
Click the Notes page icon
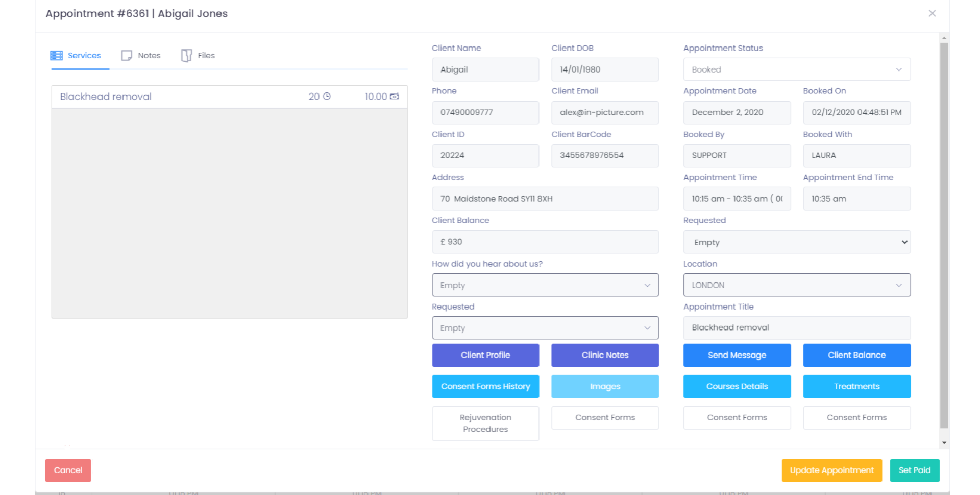point(126,55)
